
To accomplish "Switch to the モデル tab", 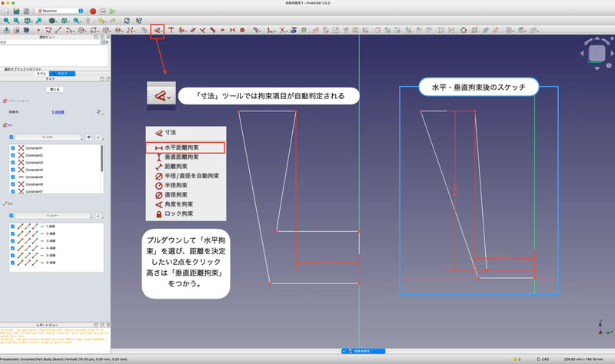I will (42, 74).
